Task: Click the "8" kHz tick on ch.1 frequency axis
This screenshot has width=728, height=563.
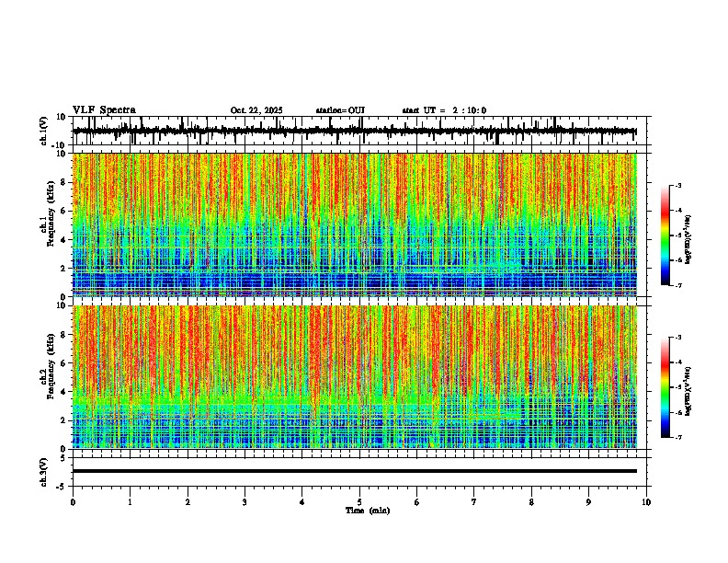Action: 64,182
